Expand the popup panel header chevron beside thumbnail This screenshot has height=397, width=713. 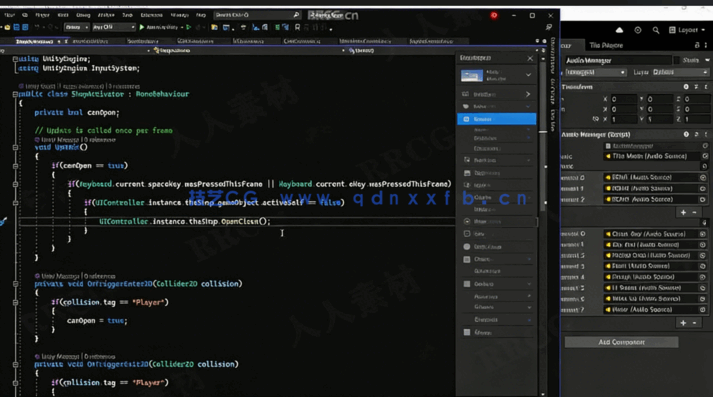coord(528,75)
